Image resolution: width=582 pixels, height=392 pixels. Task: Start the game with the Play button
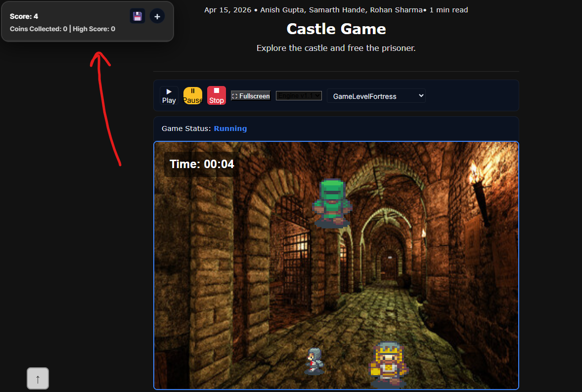tap(169, 96)
